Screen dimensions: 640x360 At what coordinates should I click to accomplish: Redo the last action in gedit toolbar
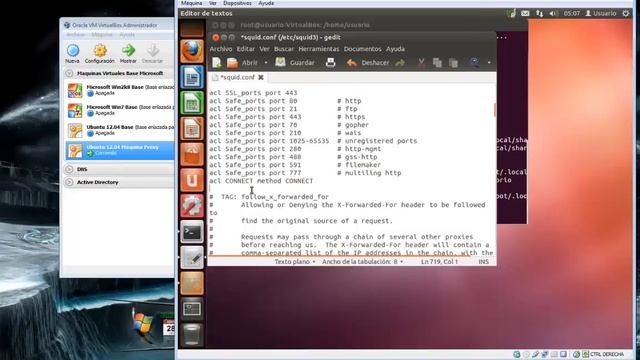400,63
